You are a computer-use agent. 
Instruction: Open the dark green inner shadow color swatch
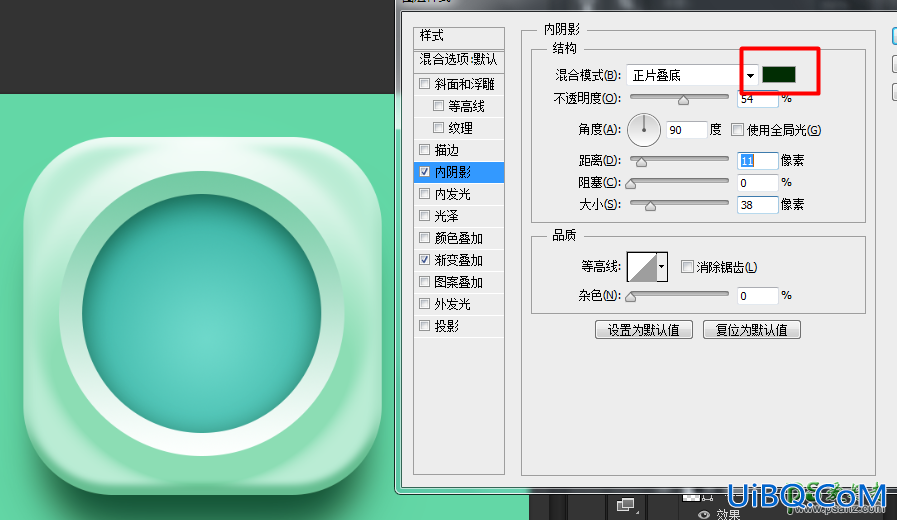coord(779,74)
